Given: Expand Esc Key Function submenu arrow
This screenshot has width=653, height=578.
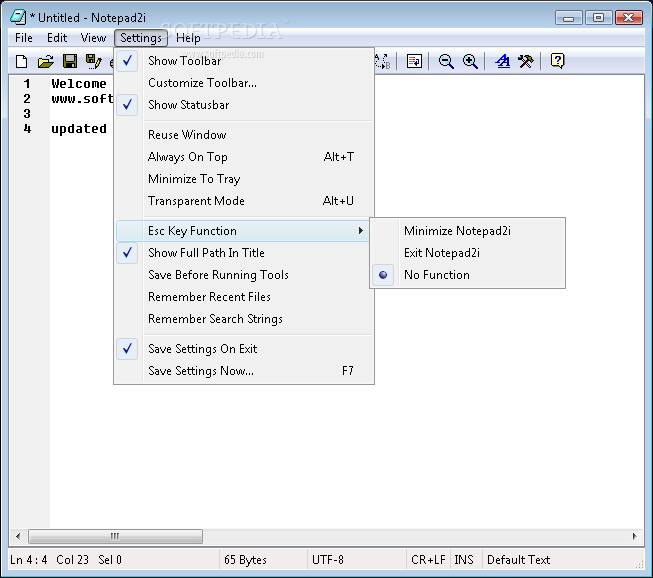Looking at the screenshot, I should point(361,231).
